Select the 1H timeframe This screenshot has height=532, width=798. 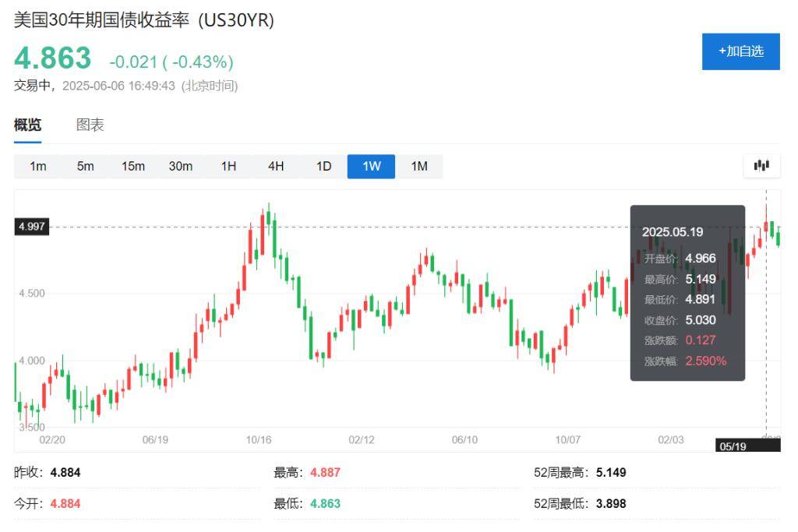pos(228,166)
